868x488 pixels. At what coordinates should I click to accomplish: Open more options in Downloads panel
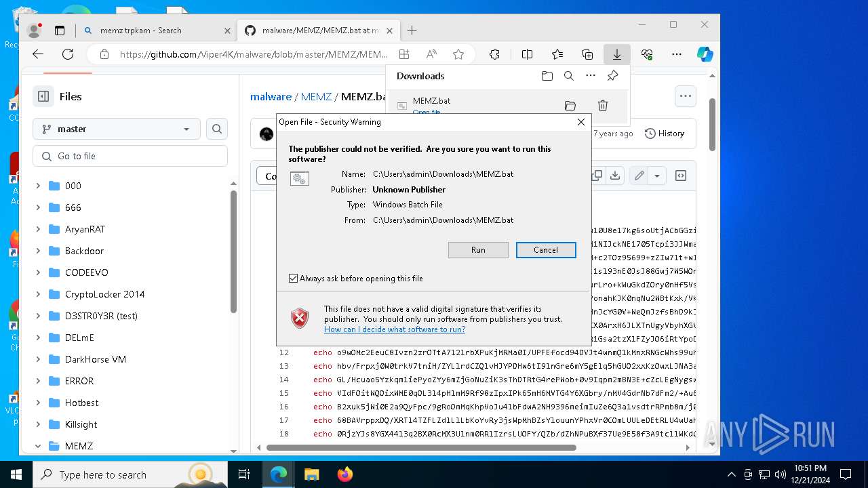[x=591, y=76]
